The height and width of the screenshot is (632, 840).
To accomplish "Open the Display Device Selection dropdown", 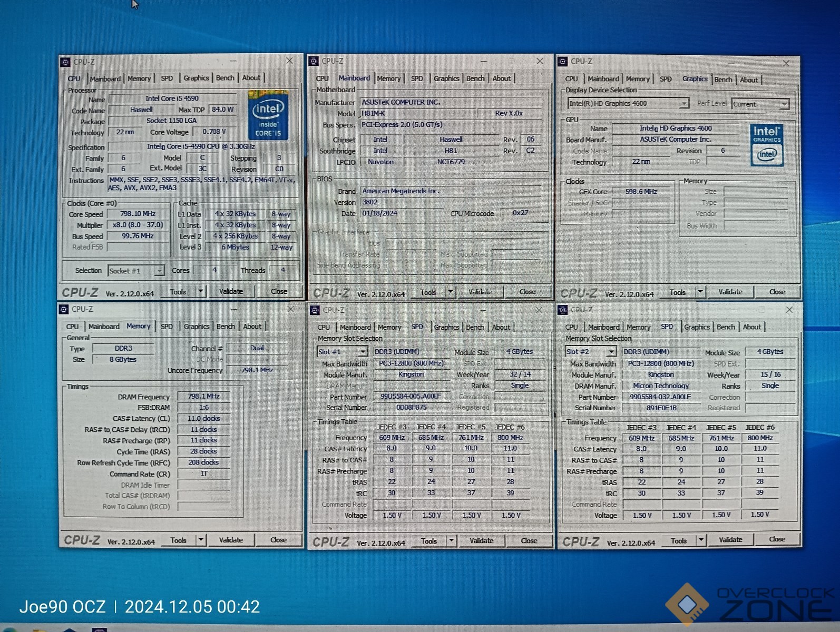I will [628, 103].
